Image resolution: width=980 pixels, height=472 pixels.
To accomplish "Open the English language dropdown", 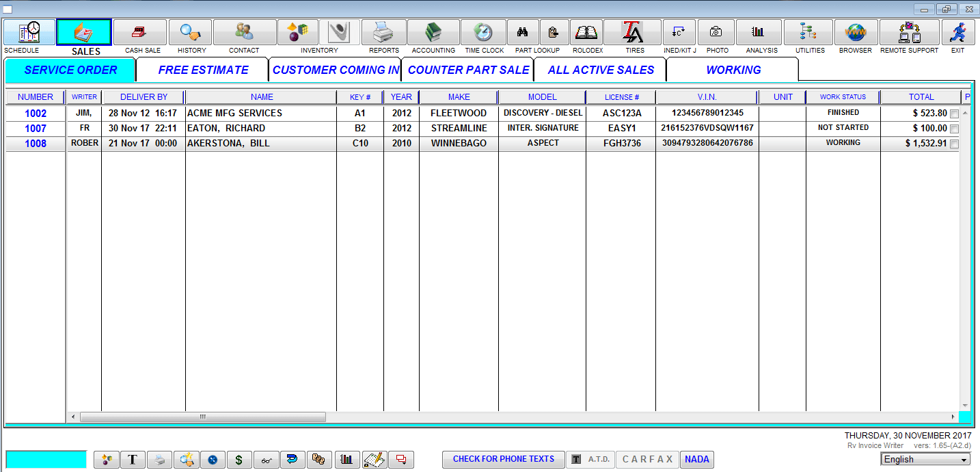I will (925, 460).
